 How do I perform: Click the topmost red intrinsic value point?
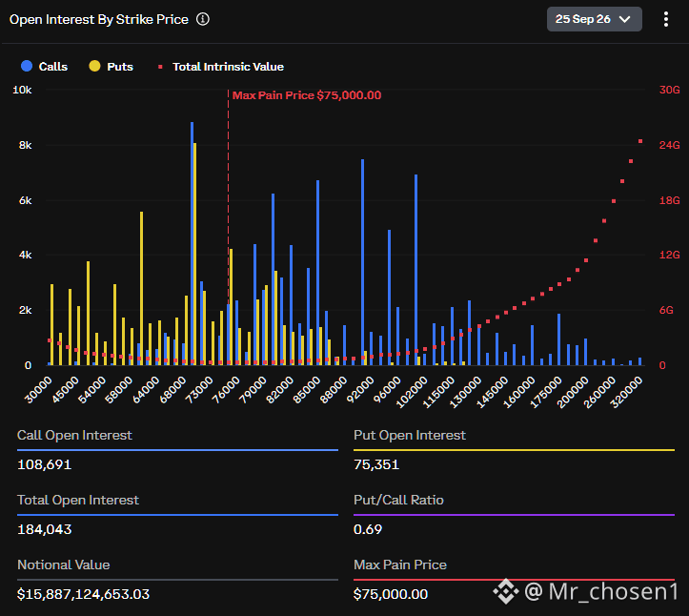coord(640,141)
